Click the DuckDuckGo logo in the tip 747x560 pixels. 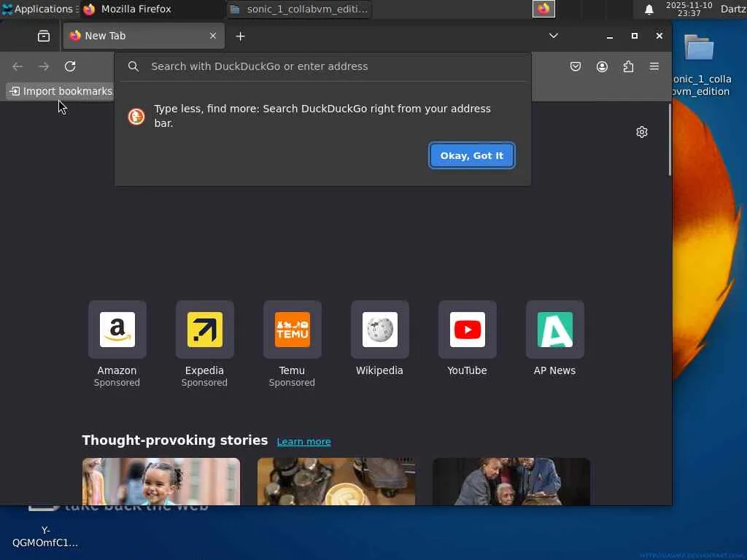click(x=136, y=116)
